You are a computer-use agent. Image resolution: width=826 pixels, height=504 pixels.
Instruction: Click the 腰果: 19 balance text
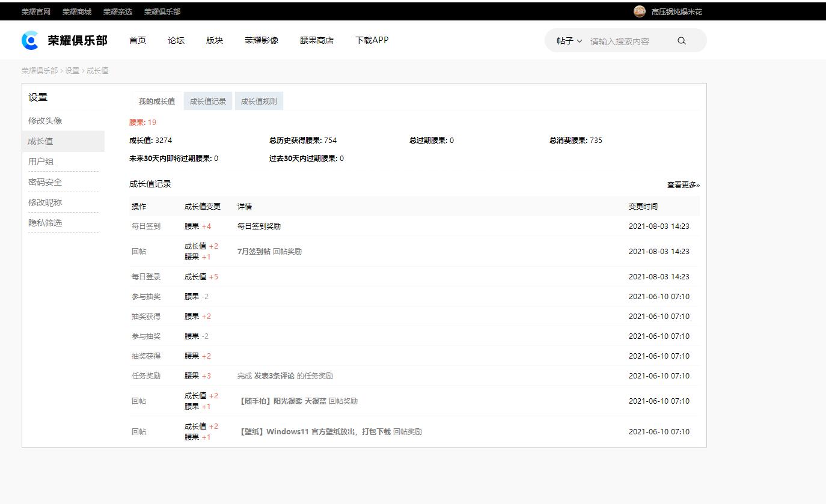pos(142,123)
